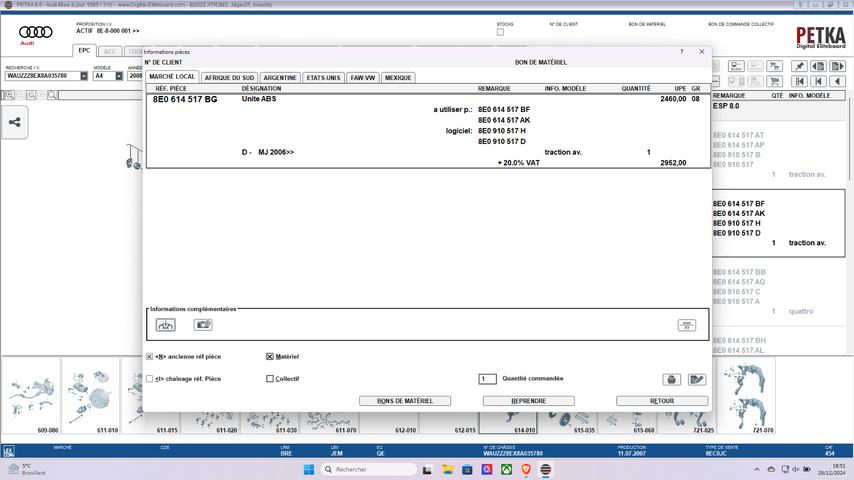Image resolution: width=854 pixels, height=480 pixels.
Task: Click the search magnifier next to text field
Action: click(52, 95)
